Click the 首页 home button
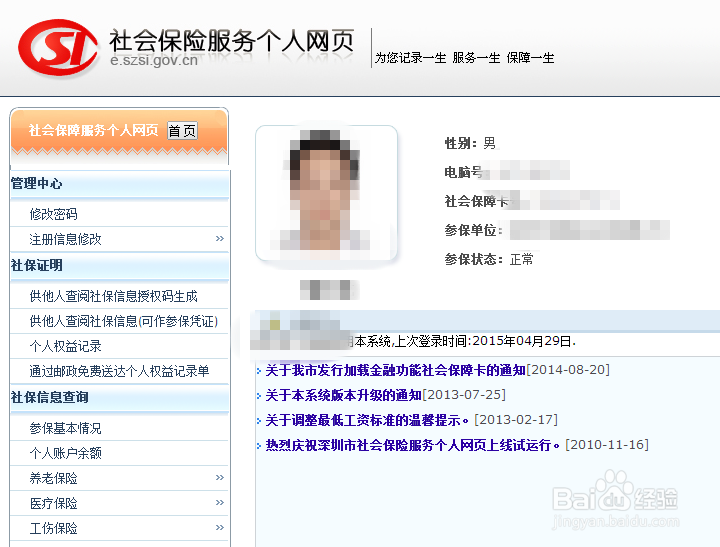 182,131
